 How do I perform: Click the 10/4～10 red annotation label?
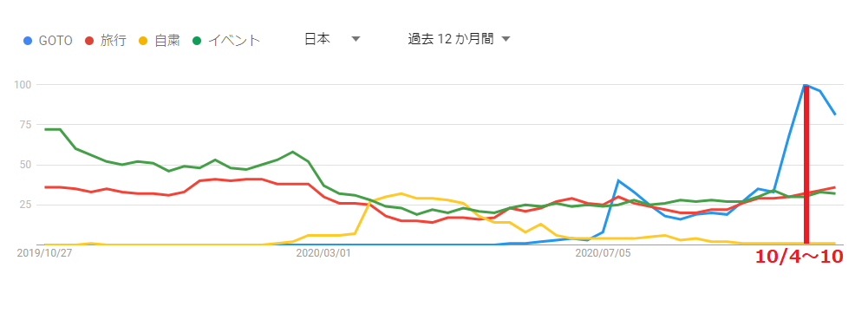tap(799, 257)
